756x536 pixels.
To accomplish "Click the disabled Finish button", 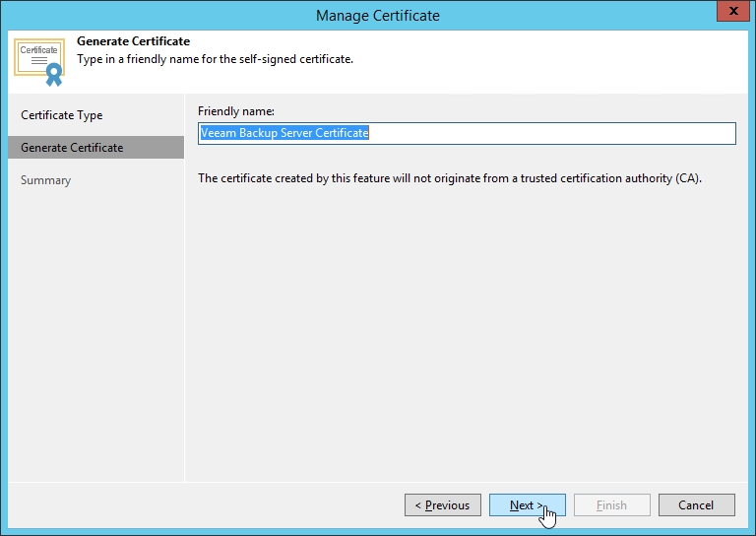I will point(612,504).
